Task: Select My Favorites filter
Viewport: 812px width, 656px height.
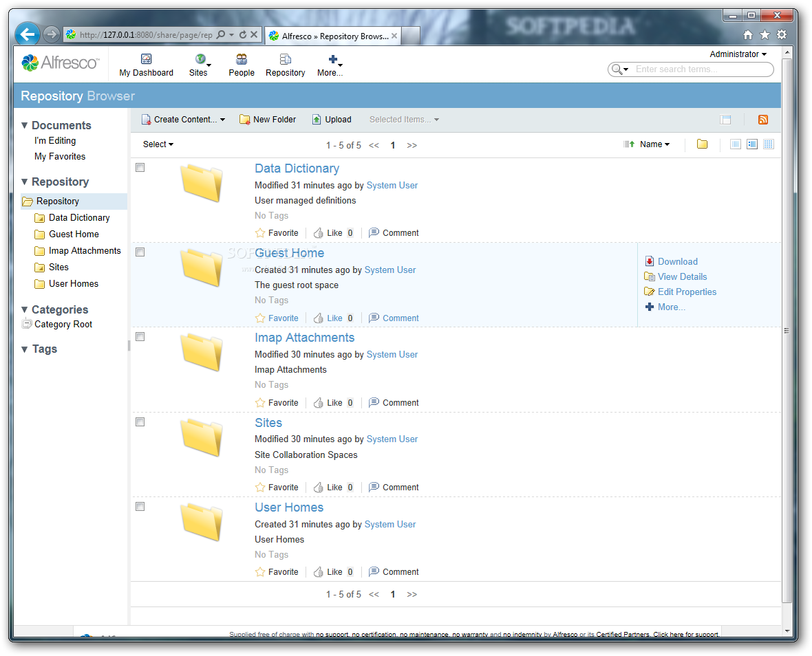Action: click(x=60, y=156)
